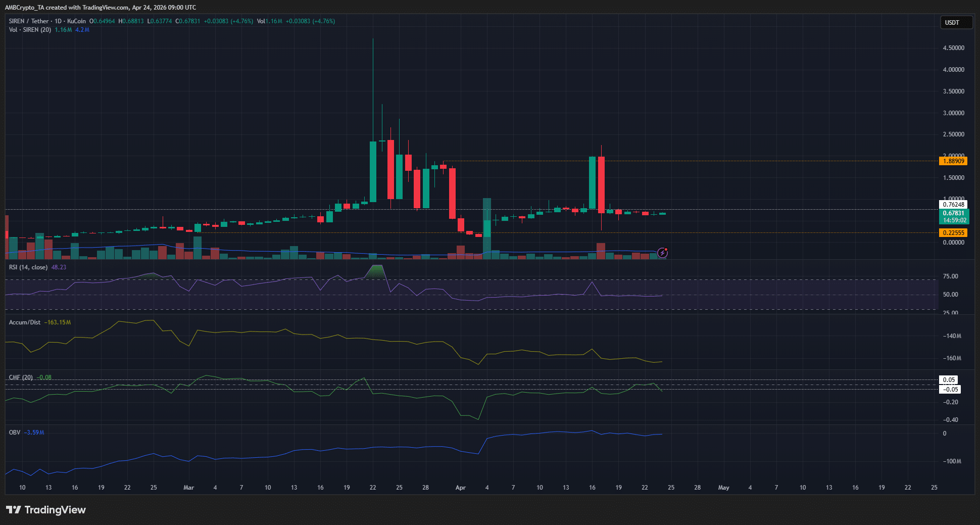Click the May label on the time axis

point(723,488)
